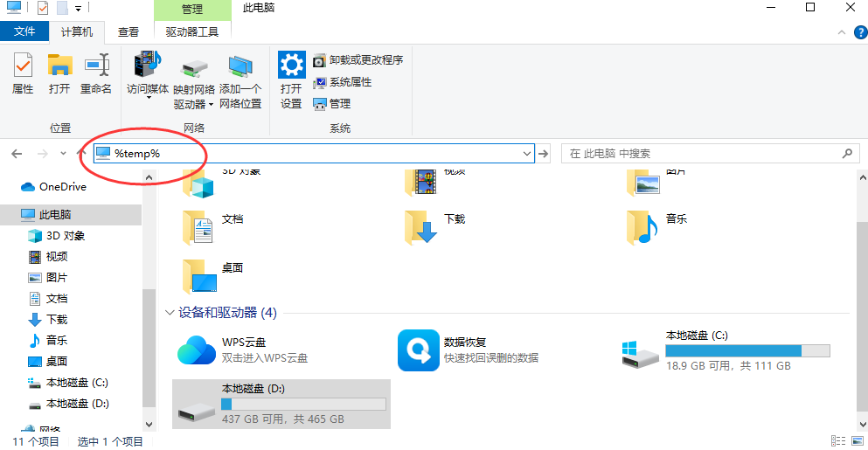The image size is (868, 450).
Task: Click Map network drive (映射网络驱动器) icon
Action: coord(194,70)
